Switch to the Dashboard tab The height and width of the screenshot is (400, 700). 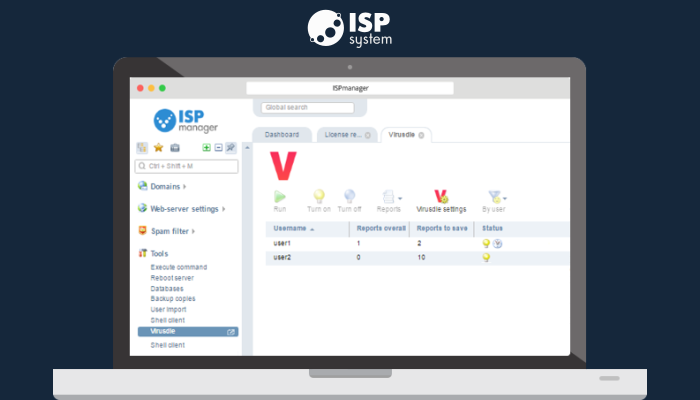(282, 135)
